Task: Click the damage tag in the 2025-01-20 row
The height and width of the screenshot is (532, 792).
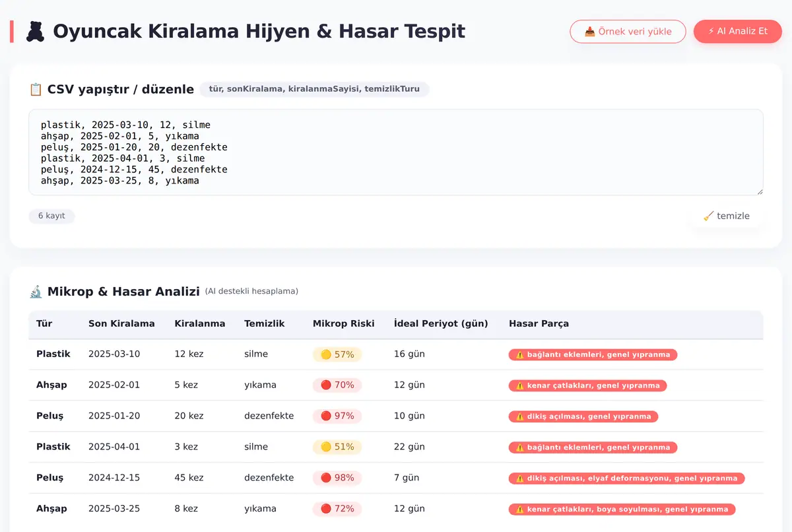Action: point(583,416)
